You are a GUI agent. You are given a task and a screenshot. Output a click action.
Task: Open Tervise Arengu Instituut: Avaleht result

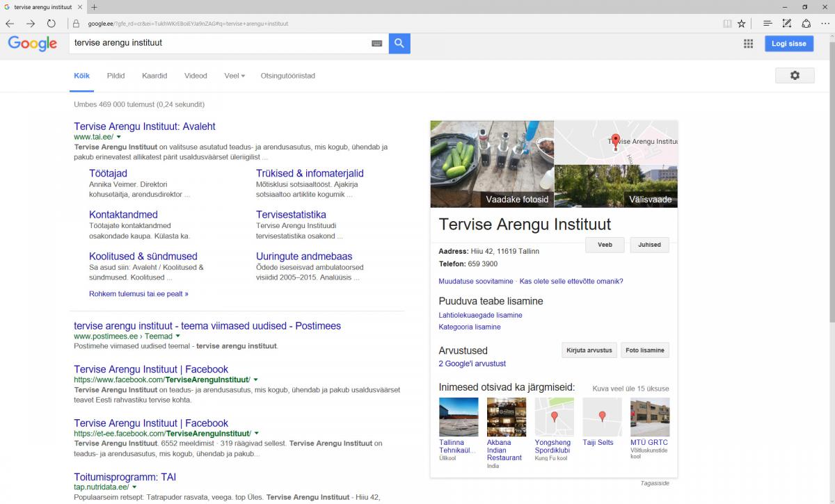(x=145, y=127)
